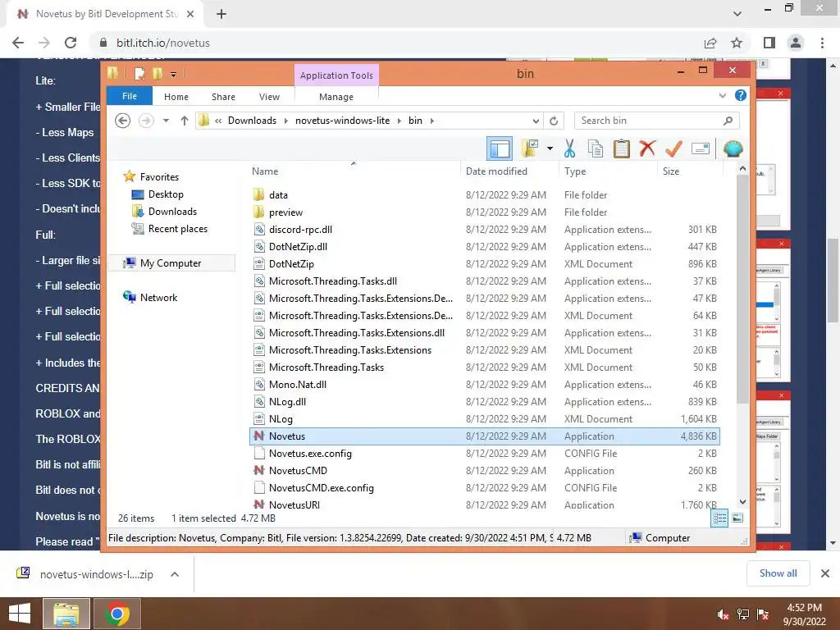Select the preview folder
The width and height of the screenshot is (840, 630).
coord(485,212)
